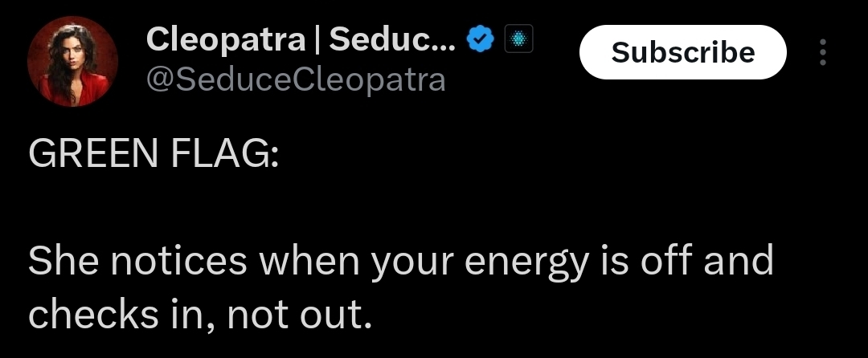Click the display name "Cleopatra | Seduc..."
Image resolution: width=868 pixels, height=358 pixels.
pyautogui.click(x=301, y=39)
